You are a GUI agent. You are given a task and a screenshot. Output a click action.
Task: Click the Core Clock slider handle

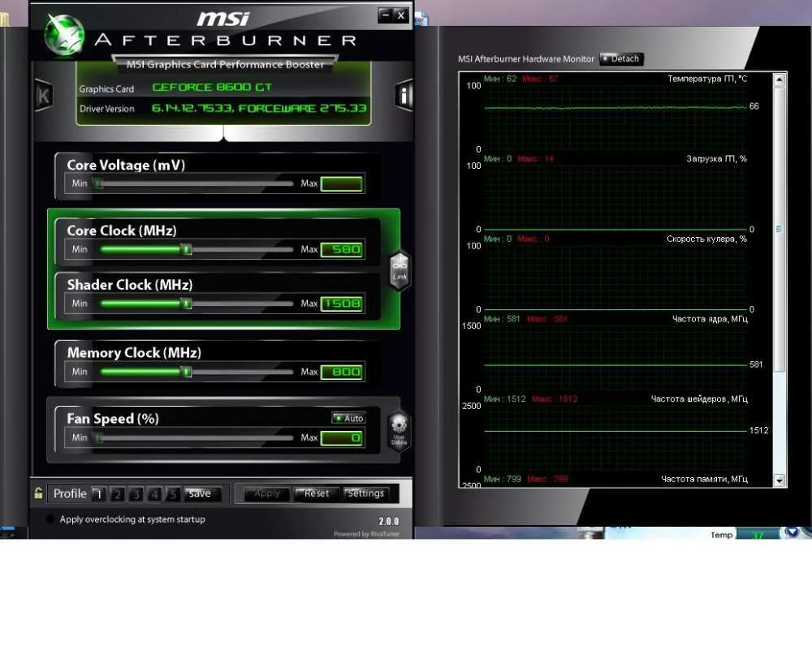[x=187, y=250]
